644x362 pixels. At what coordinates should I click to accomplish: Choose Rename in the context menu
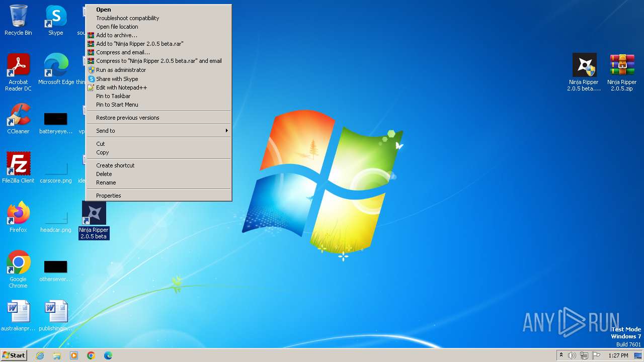tap(158, 183)
